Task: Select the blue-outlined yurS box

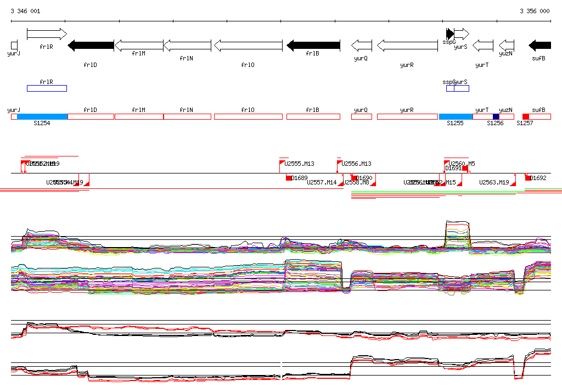Action: [x=462, y=88]
